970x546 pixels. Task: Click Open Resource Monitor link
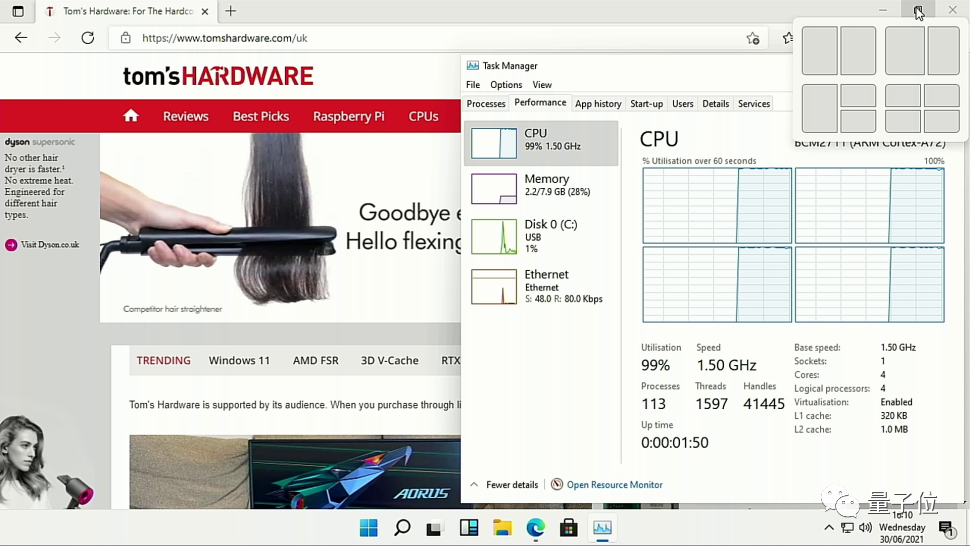click(x=614, y=485)
